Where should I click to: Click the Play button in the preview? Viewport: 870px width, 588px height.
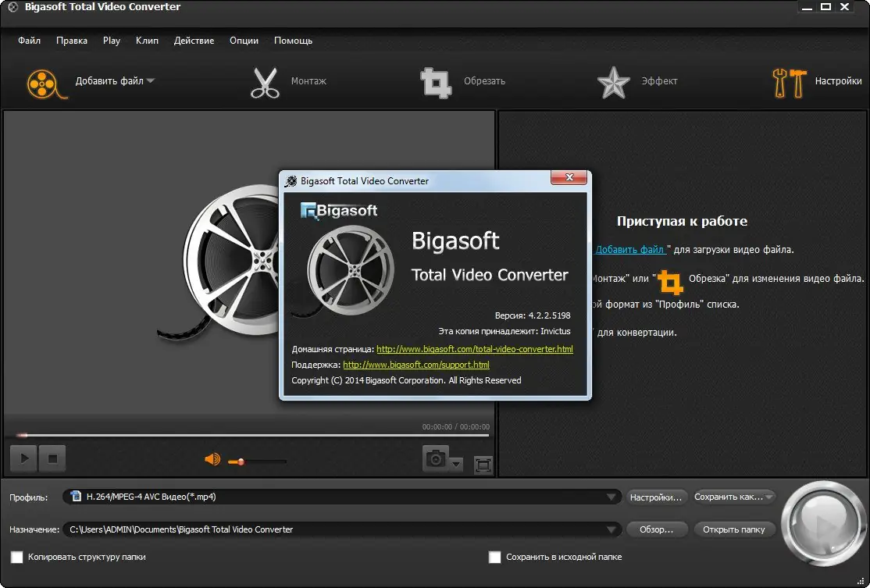pyautogui.click(x=24, y=458)
